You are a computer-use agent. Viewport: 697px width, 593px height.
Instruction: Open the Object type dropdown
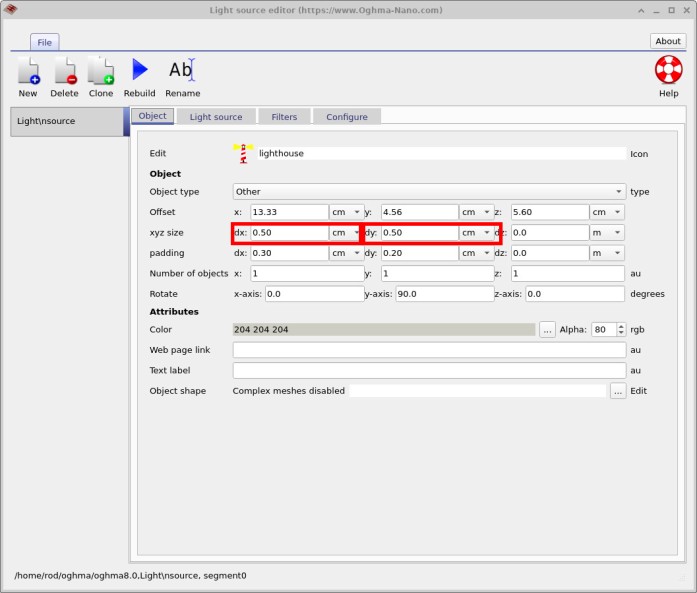429,192
